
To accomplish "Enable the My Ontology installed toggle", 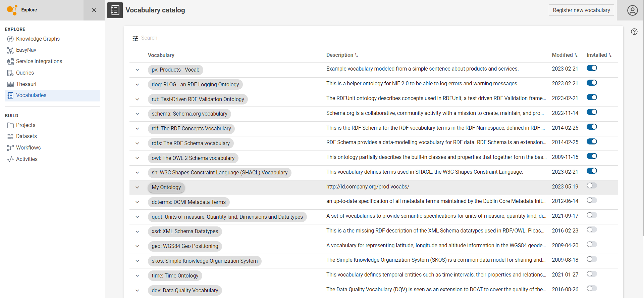I will tap(592, 186).
